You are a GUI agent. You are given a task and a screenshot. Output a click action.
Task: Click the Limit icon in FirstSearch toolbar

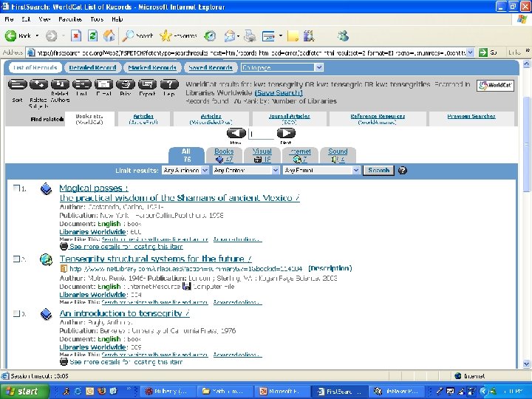pos(82,84)
